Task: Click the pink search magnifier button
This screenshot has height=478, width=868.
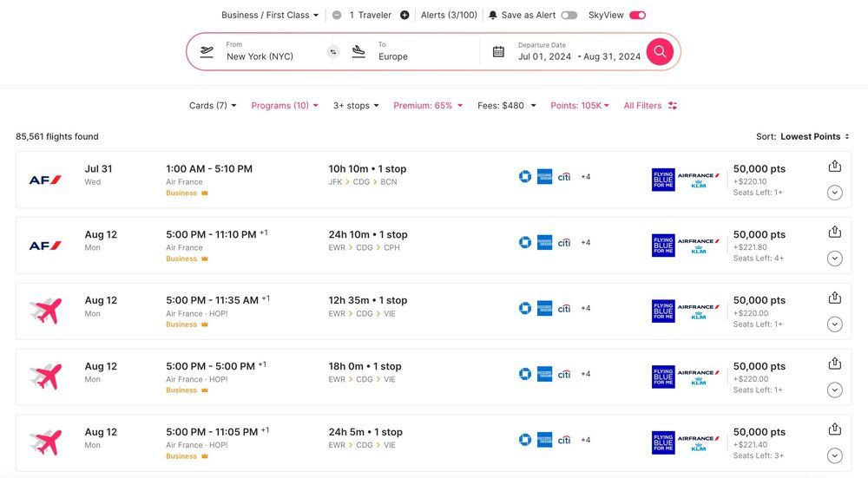Action: (659, 51)
